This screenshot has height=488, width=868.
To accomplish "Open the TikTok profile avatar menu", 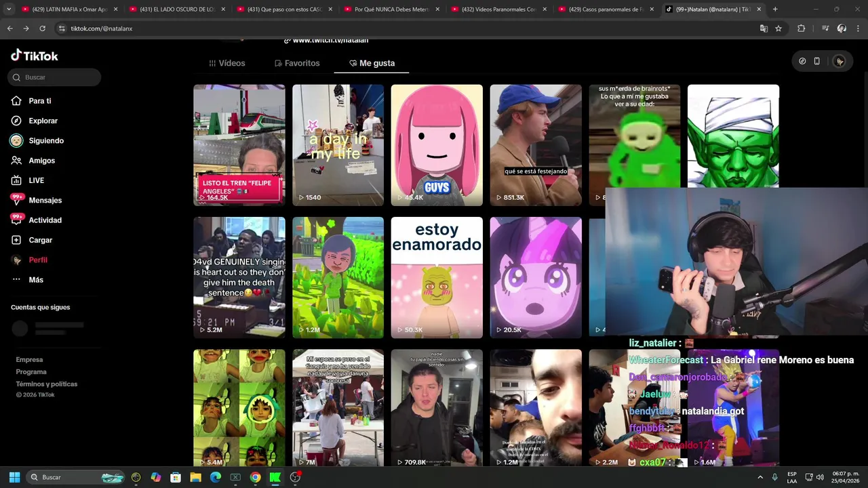I will tap(840, 61).
